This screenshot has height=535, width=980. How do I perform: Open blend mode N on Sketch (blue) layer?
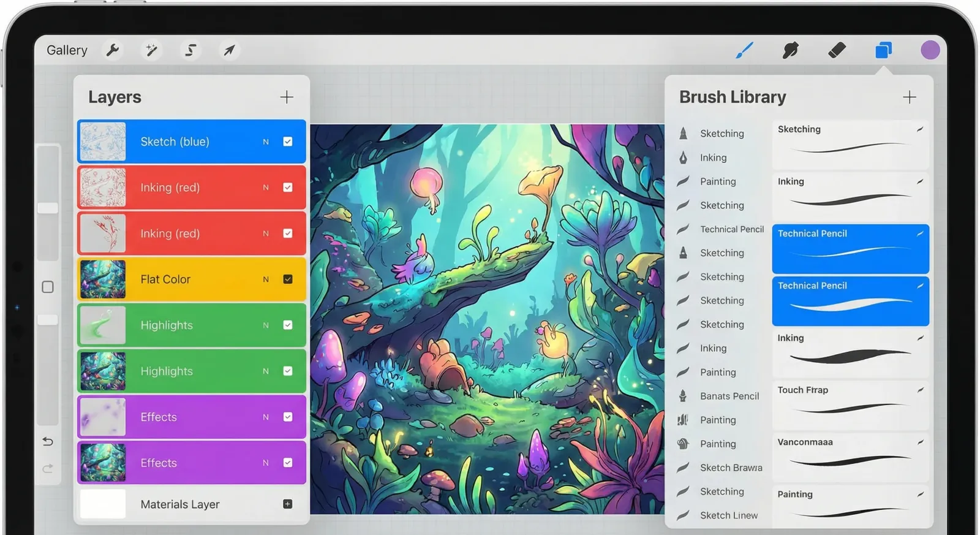tap(266, 142)
